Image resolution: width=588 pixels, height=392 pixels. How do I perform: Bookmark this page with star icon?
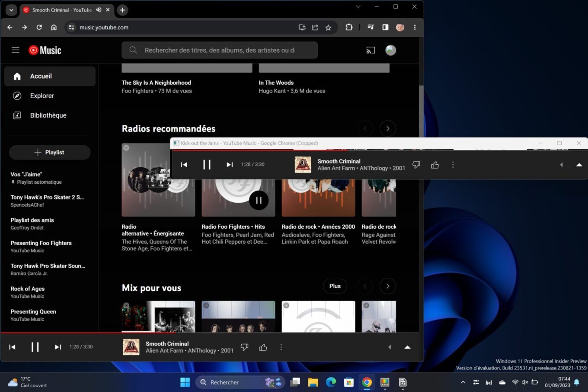pyautogui.click(x=328, y=27)
